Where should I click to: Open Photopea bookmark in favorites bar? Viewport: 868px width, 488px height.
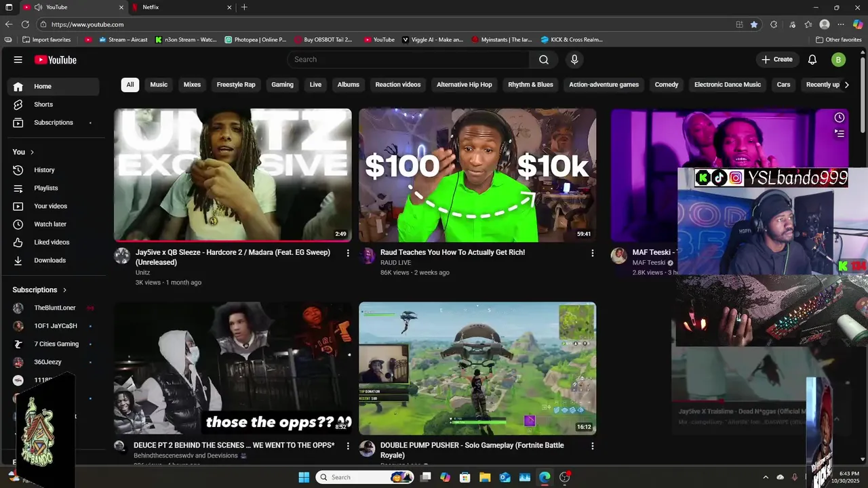pyautogui.click(x=256, y=40)
